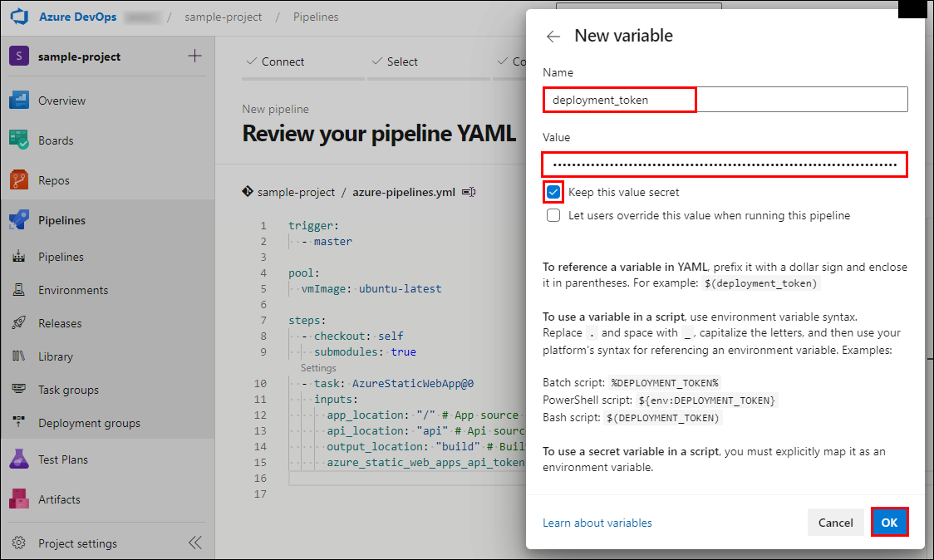Screen dimensions: 934x560
Task: Click the Project settings gear icon
Action: pos(19,543)
